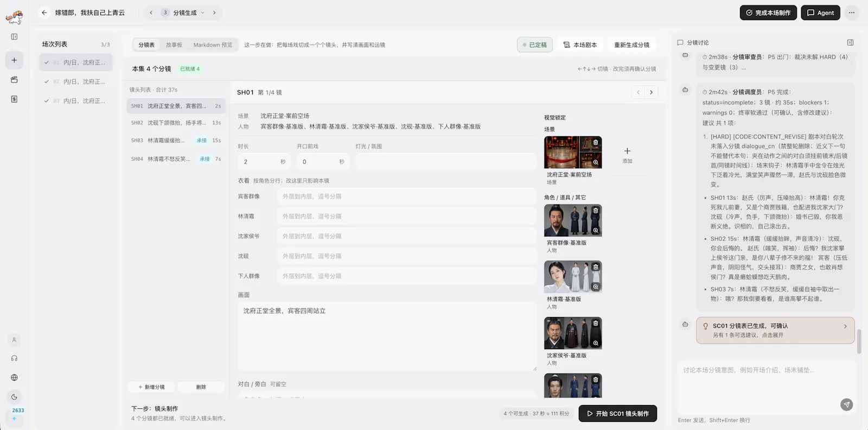Click the 时长 duration input field
This screenshot has height=430, width=868.
264,162
